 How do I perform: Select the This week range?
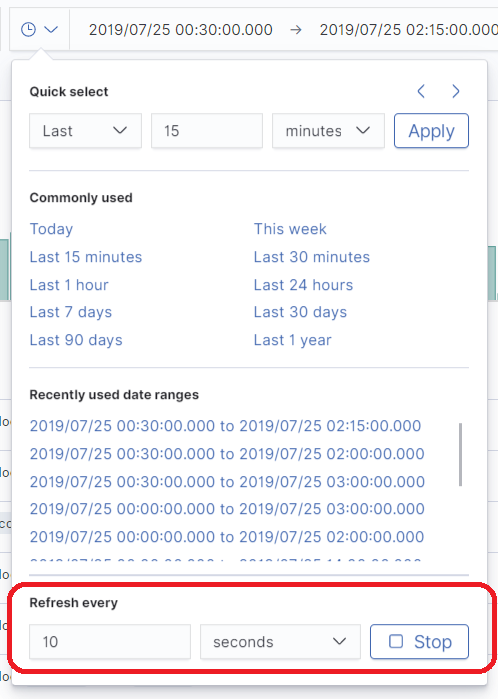click(290, 229)
